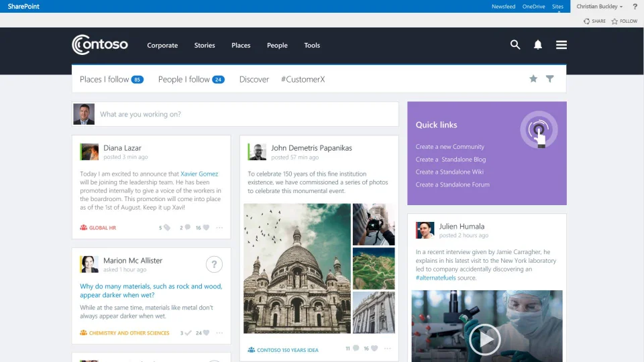644x362 pixels.
Task: Open the Xavier Gomez profile link
Action: coord(199,174)
